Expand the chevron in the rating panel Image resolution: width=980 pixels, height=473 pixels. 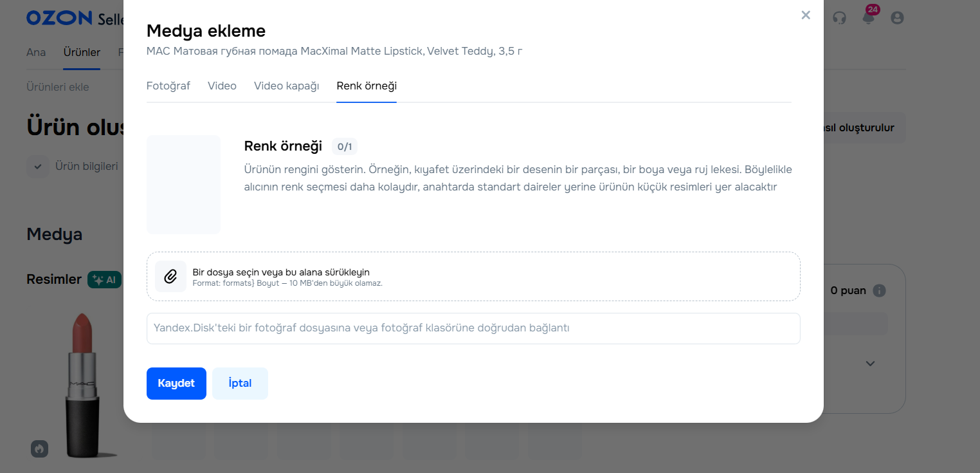[x=870, y=364]
